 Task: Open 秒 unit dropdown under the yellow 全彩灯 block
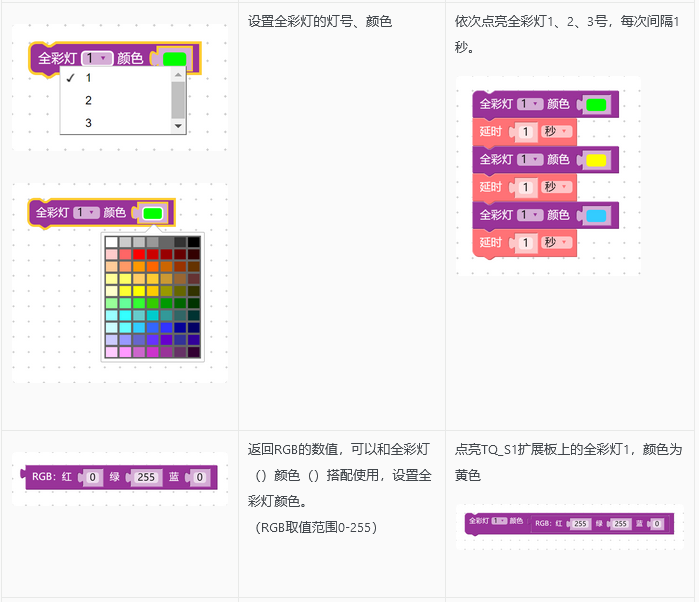pos(556,186)
